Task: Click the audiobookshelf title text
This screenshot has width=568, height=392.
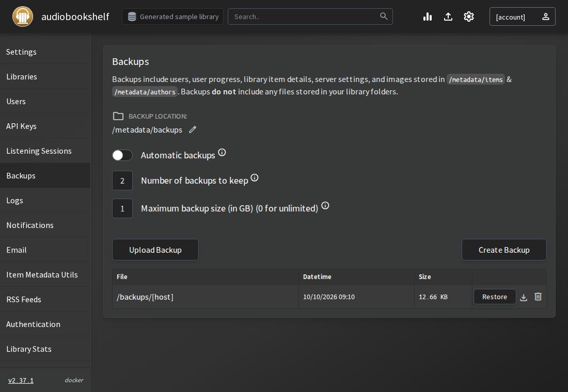Action: [75, 17]
